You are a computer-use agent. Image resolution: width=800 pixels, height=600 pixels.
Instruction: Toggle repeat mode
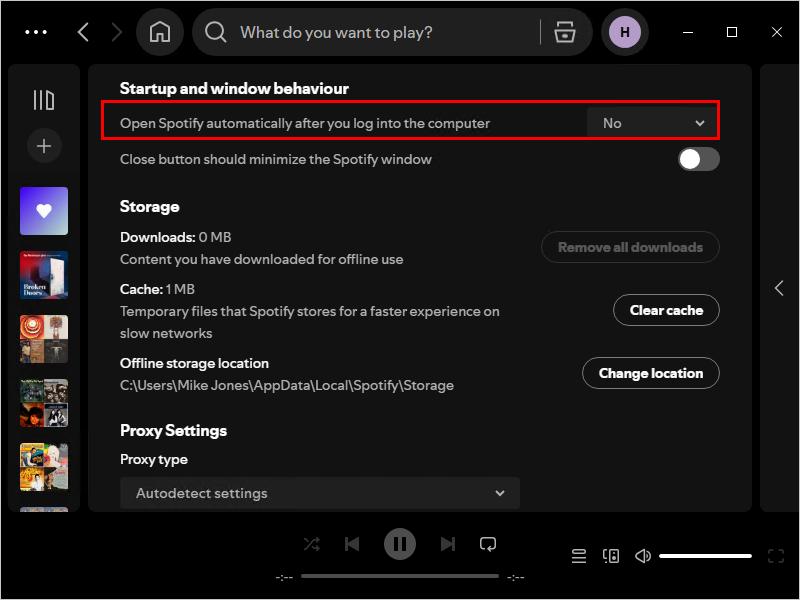[x=488, y=544]
